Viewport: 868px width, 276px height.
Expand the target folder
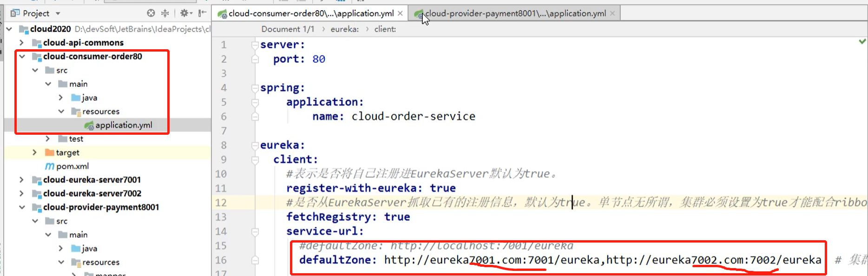(x=35, y=152)
